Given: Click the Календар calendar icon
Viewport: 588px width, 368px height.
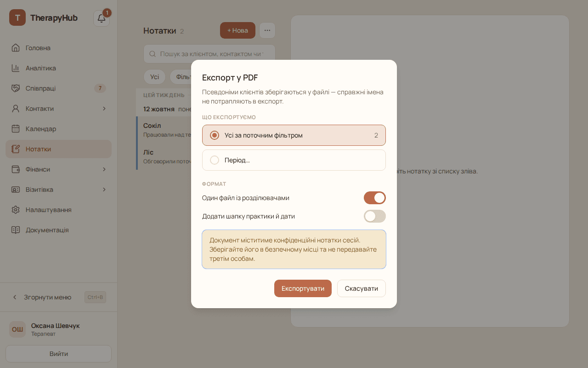Looking at the screenshot, I should 16,129.
